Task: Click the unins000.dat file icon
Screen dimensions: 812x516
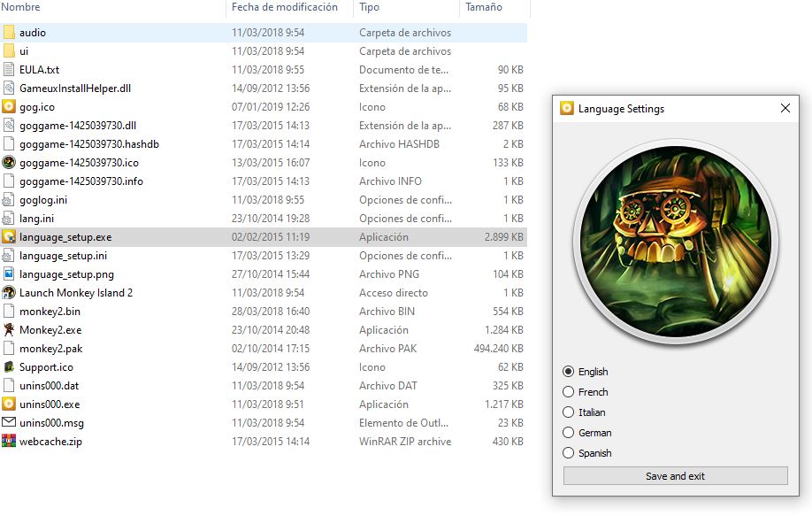Action: pyautogui.click(x=9, y=386)
